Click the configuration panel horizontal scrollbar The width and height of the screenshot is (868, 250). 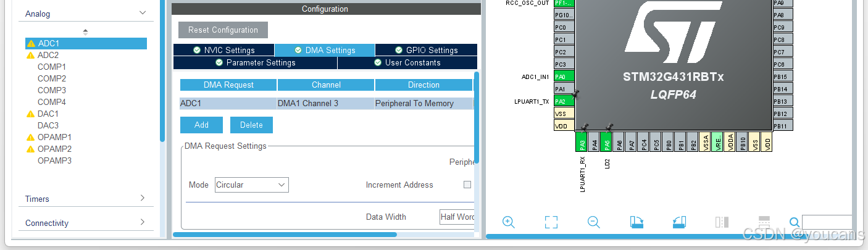[285, 234]
